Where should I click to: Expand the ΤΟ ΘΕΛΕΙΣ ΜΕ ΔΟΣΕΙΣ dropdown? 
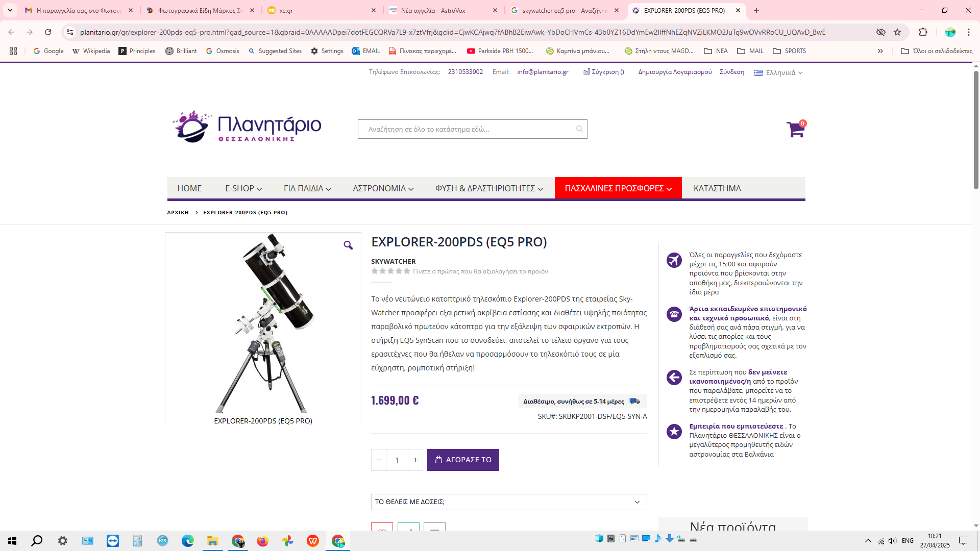click(x=508, y=502)
